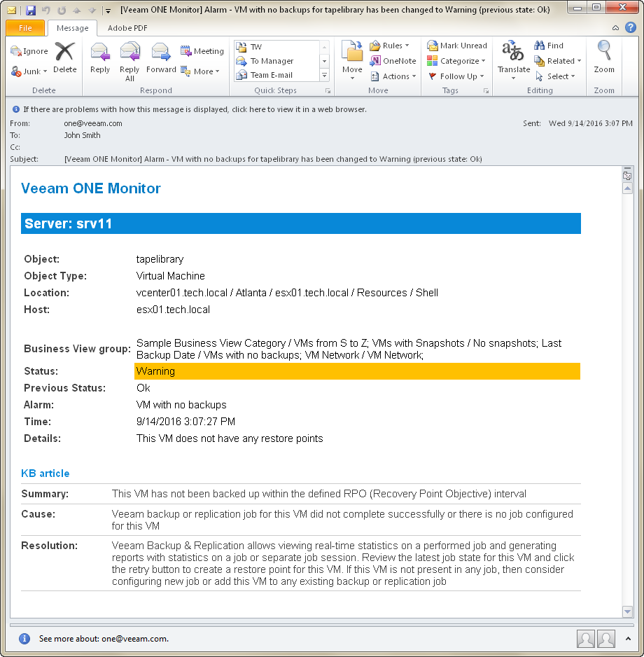Click the Undo arrow in title bar
The height and width of the screenshot is (657, 644).
[x=46, y=10]
